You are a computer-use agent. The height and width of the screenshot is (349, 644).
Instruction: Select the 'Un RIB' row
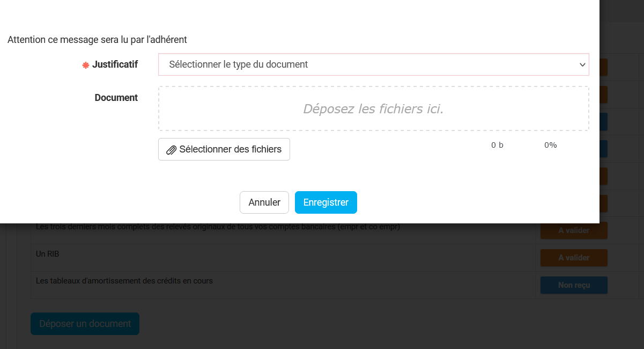coord(47,254)
